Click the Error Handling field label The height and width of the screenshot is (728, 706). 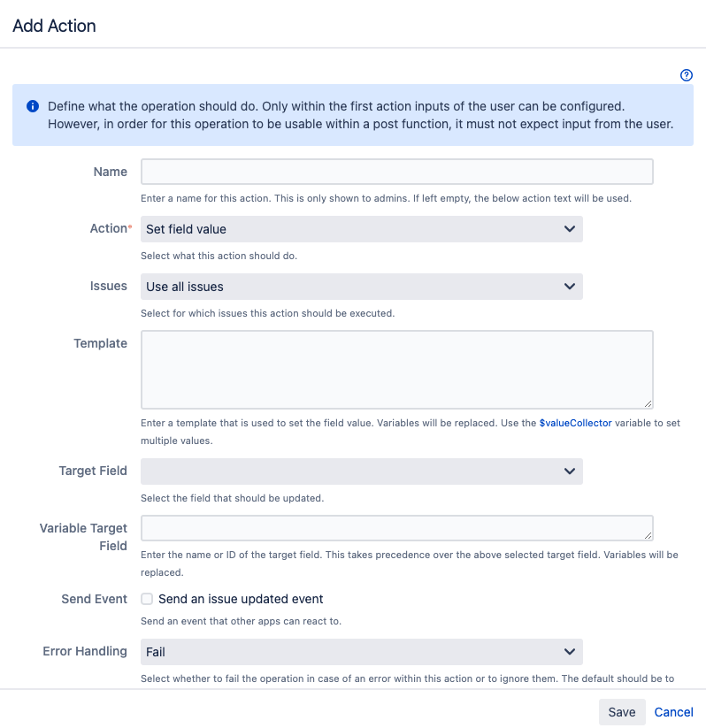point(85,651)
